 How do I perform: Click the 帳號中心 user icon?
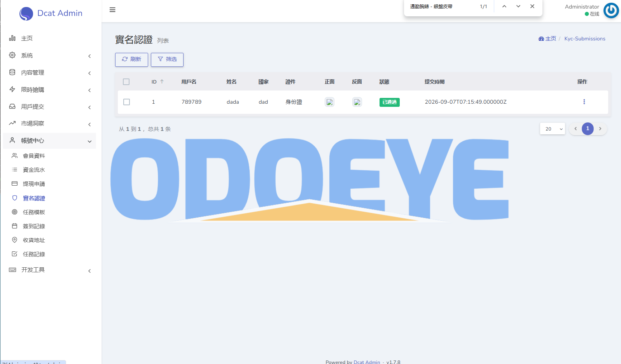tap(12, 140)
